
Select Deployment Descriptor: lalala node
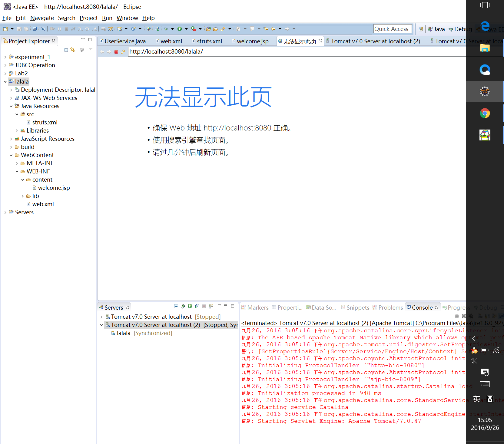[x=55, y=90]
